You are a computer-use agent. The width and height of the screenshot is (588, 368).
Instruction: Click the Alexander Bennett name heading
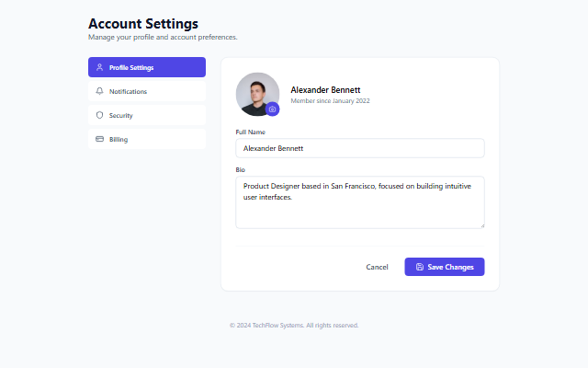(325, 90)
